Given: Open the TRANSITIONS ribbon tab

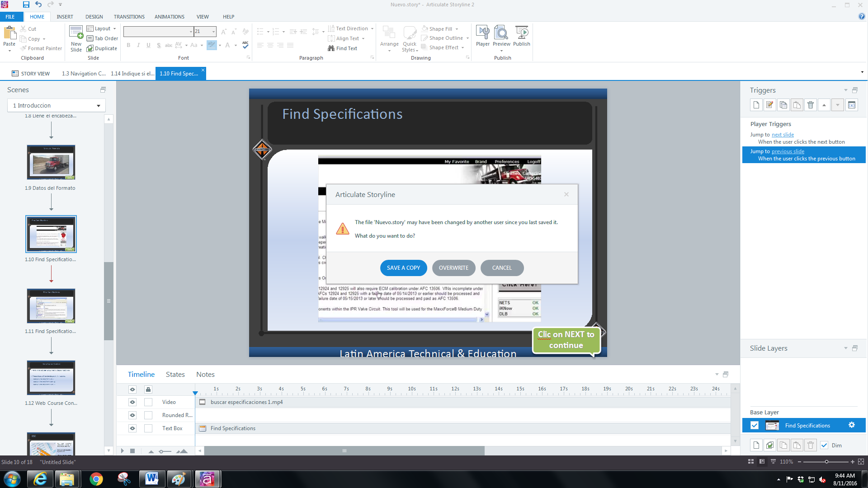Looking at the screenshot, I should [x=129, y=17].
